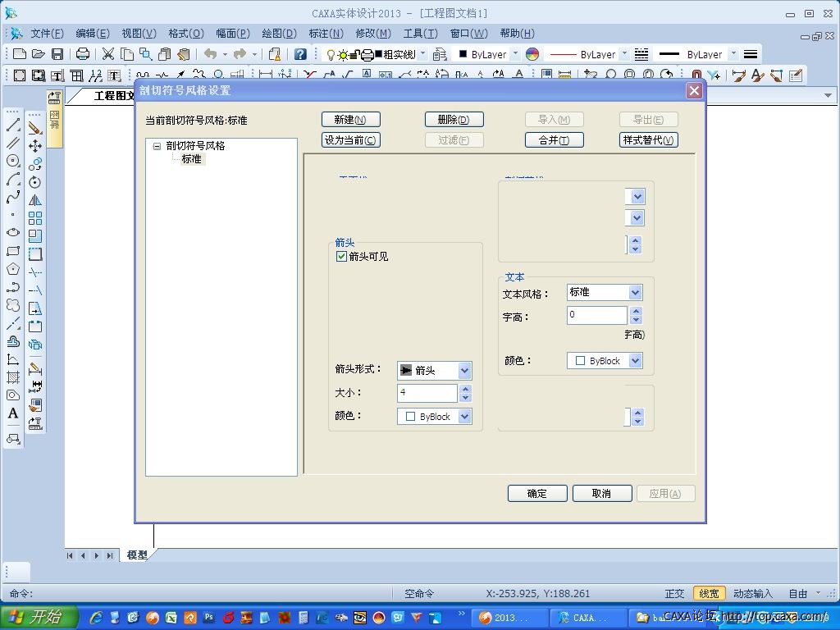Click the Help question mark icon

[x=300, y=54]
